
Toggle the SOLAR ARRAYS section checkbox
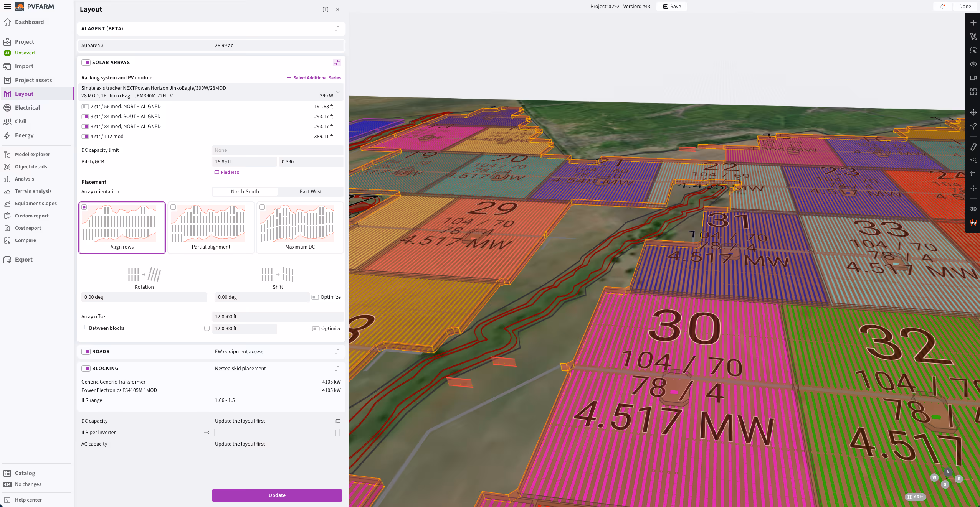[x=86, y=63]
